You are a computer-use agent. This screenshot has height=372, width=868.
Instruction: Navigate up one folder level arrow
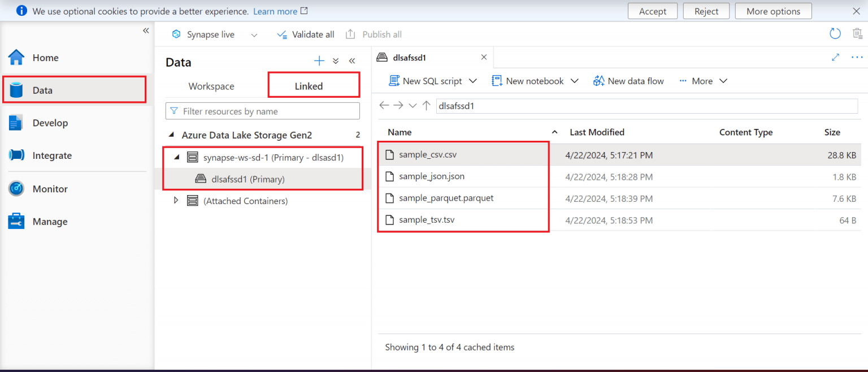427,106
